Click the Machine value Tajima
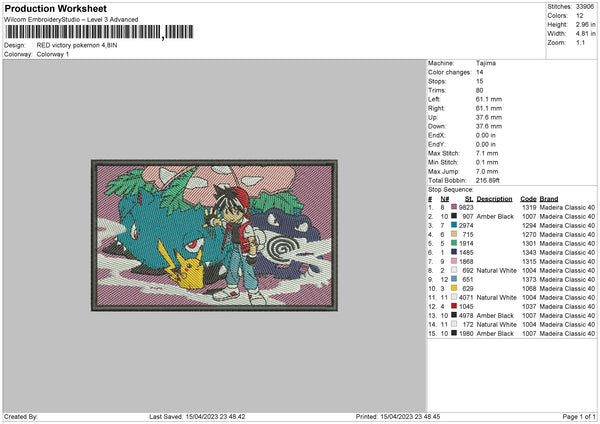 point(486,63)
